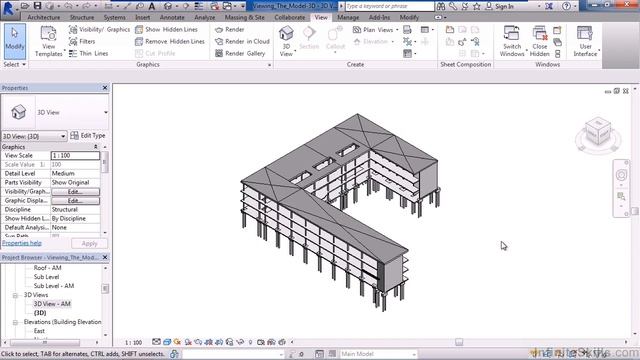Viewport: 640px width, 360px height.
Task: Open the Filters dialog
Action: (x=82, y=41)
